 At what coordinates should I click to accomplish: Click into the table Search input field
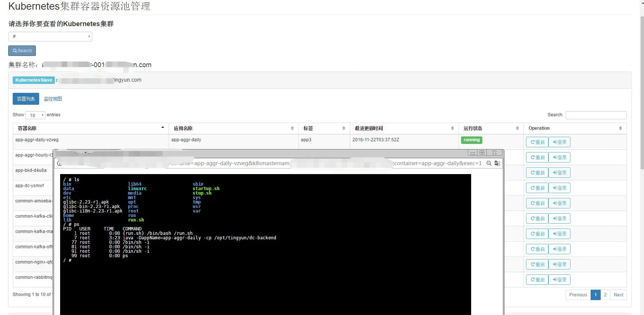pos(596,115)
